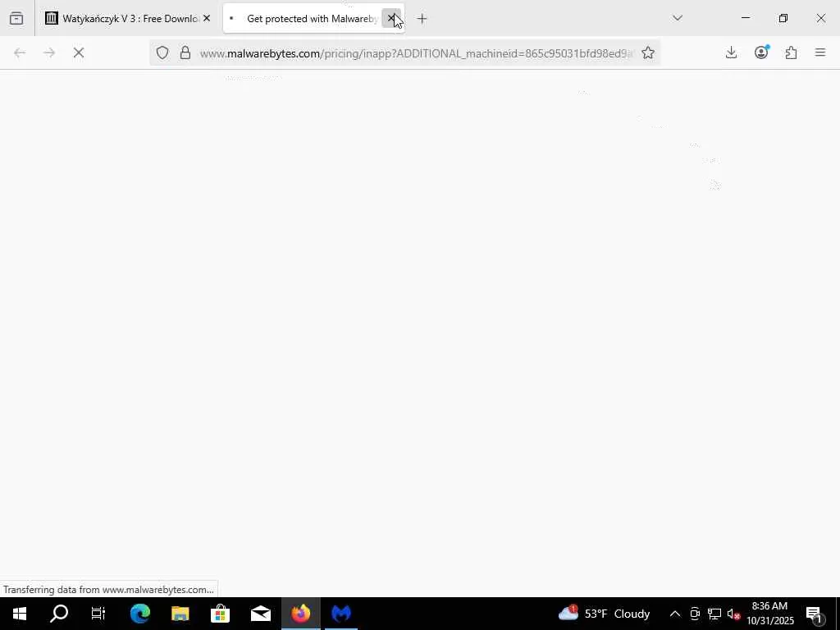Image resolution: width=840 pixels, height=630 pixels.
Task: Click the Meet Now tray icon
Action: click(695, 614)
